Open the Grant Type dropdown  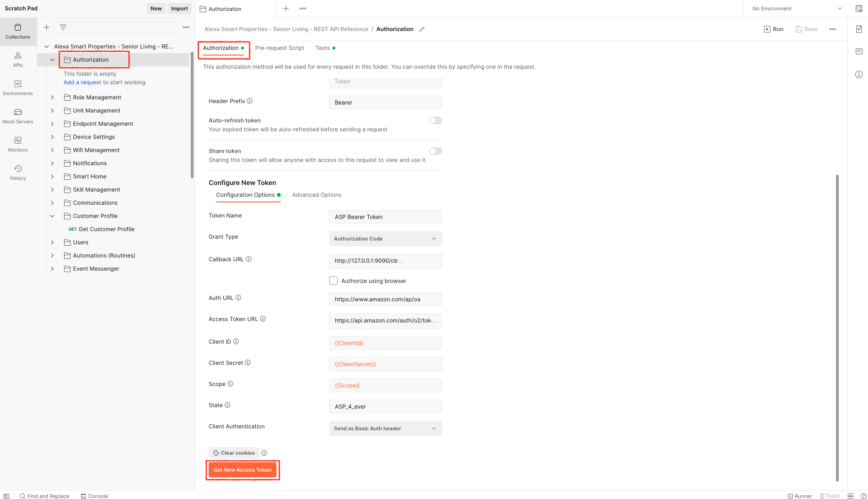pos(385,239)
